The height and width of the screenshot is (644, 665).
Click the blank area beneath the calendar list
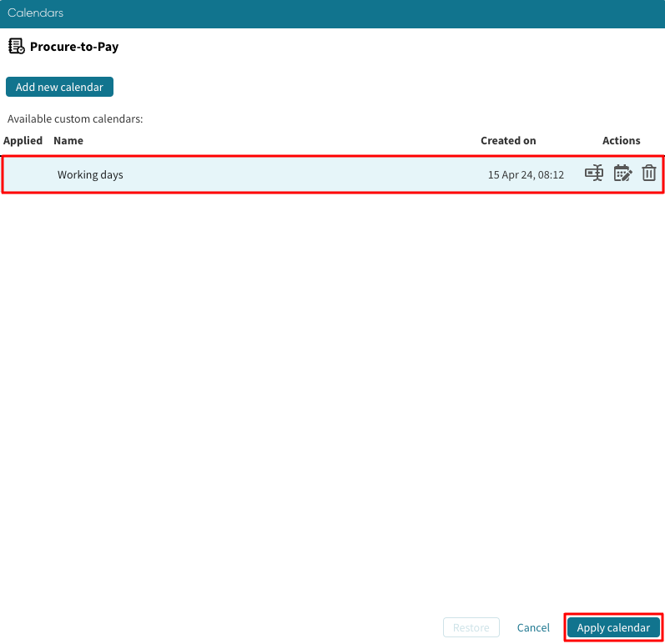332,375
